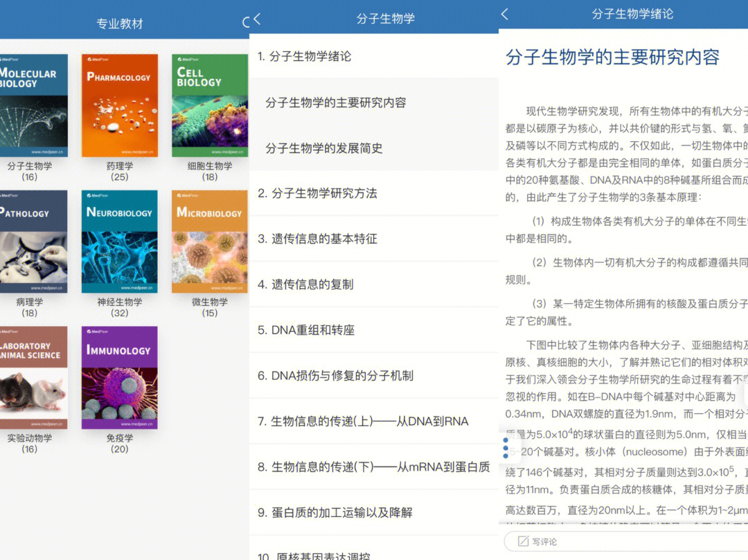Open subsection 分子生物学的发展简史
The height and width of the screenshot is (560, 748).
pyautogui.click(x=323, y=148)
